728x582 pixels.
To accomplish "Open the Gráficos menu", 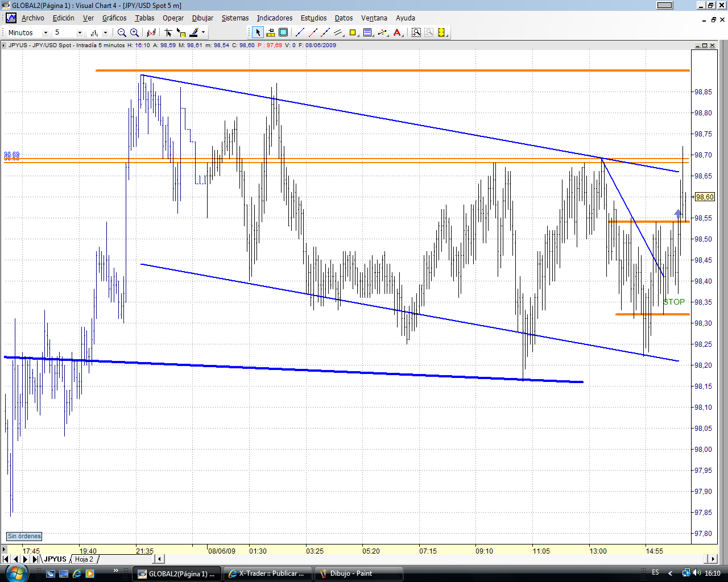I will (114, 18).
